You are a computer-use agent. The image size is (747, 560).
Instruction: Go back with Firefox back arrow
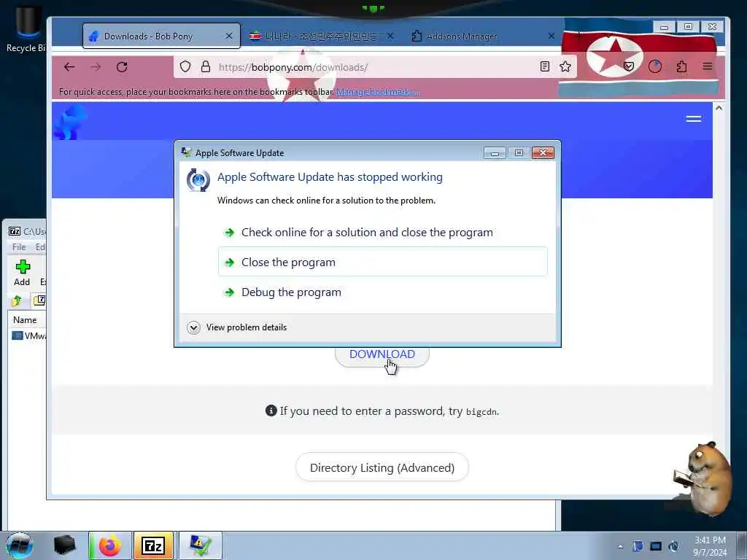[69, 67]
